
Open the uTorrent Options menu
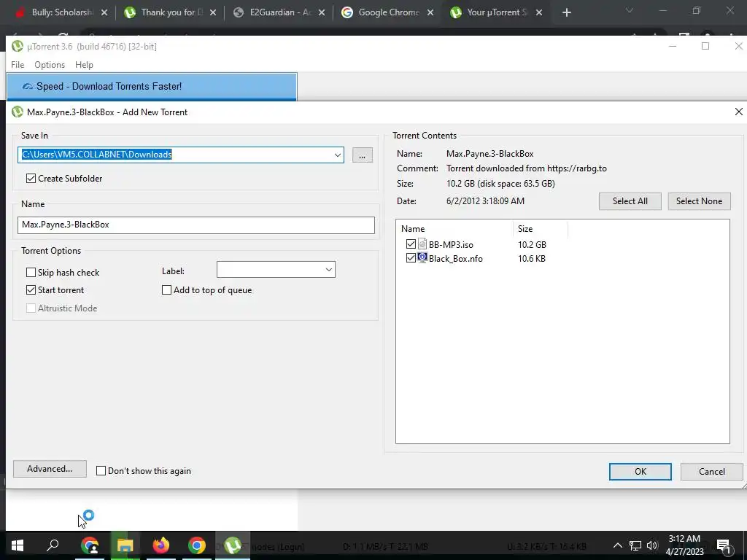pyautogui.click(x=50, y=65)
